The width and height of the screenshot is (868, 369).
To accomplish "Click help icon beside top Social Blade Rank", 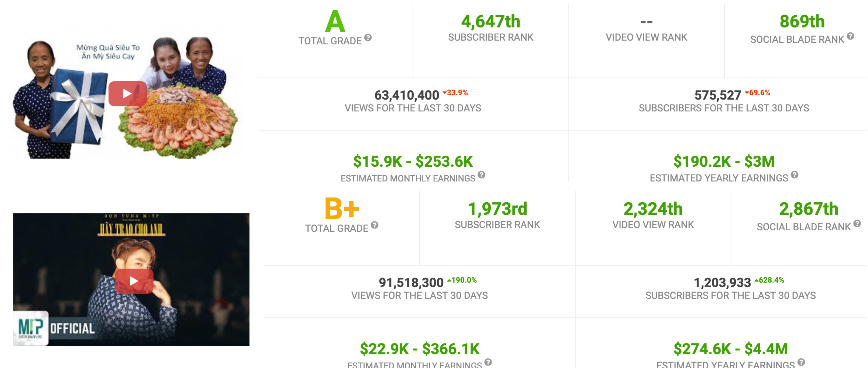I will [850, 36].
